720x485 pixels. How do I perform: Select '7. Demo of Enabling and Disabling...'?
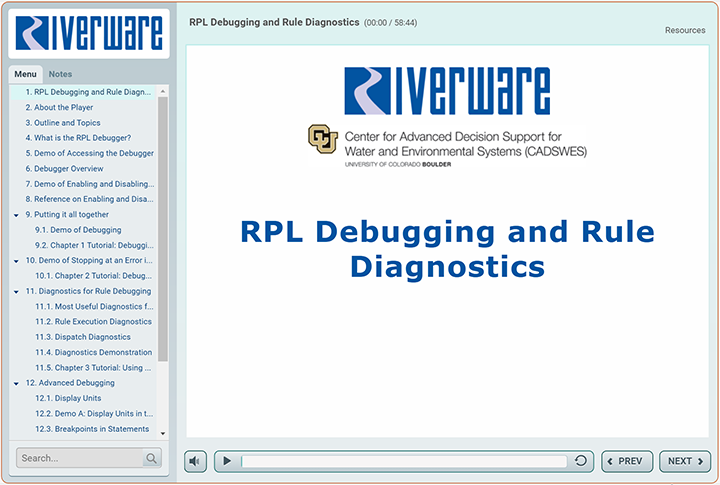pyautogui.click(x=90, y=184)
